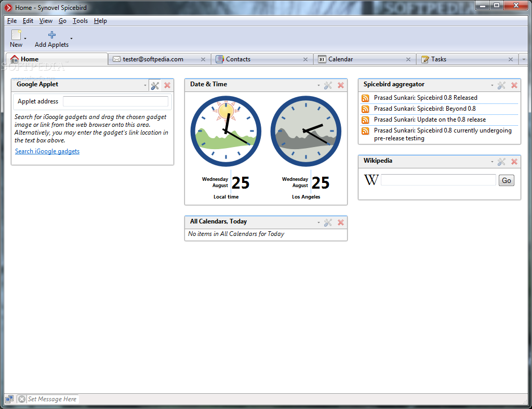Remove the Wikipedia applet

coord(514,162)
